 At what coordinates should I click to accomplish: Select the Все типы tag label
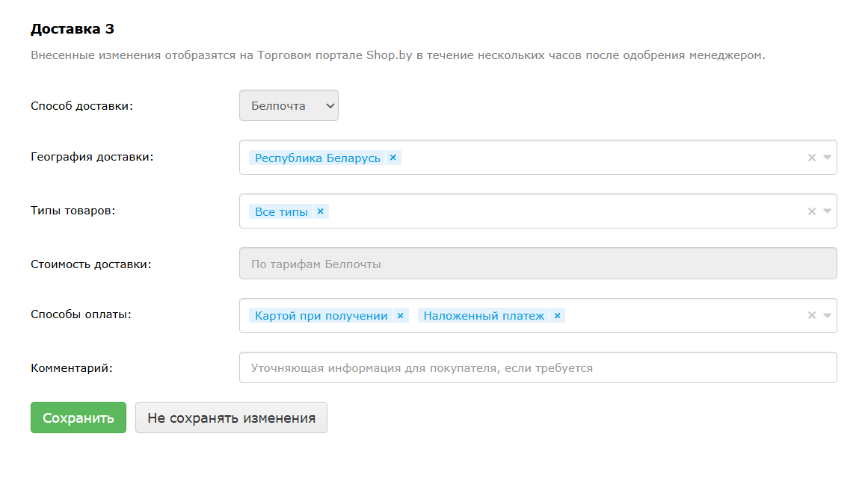point(281,212)
